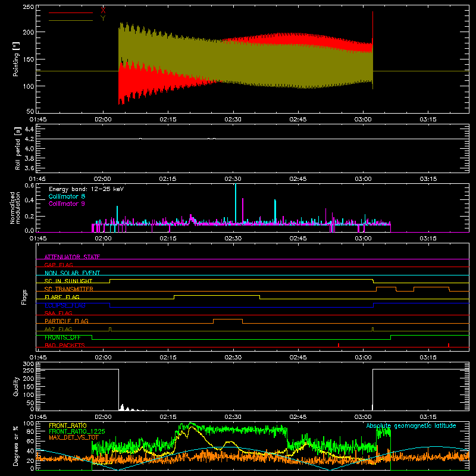Click the "Roll period [s]" axis title
Viewport: 476px width, 476px height.
coord(18,148)
